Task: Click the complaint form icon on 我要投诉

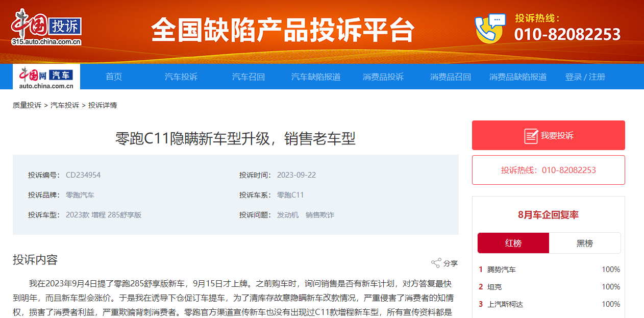Action: (x=531, y=136)
